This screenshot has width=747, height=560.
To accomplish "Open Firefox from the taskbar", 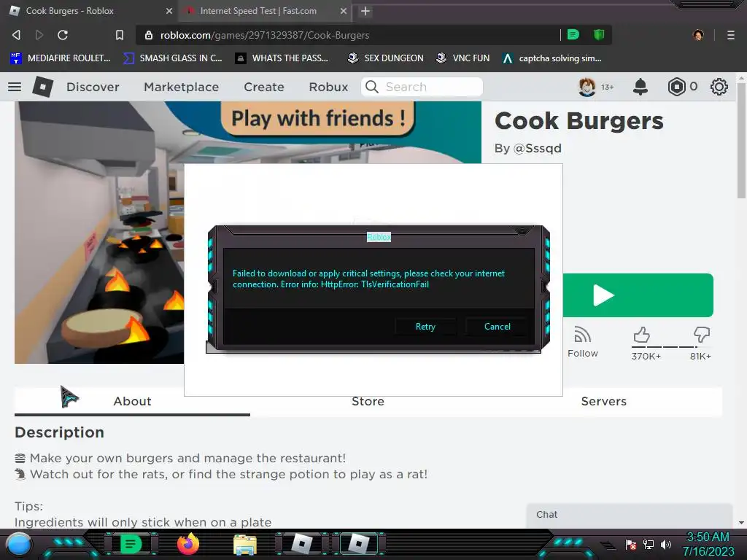I will click(188, 544).
